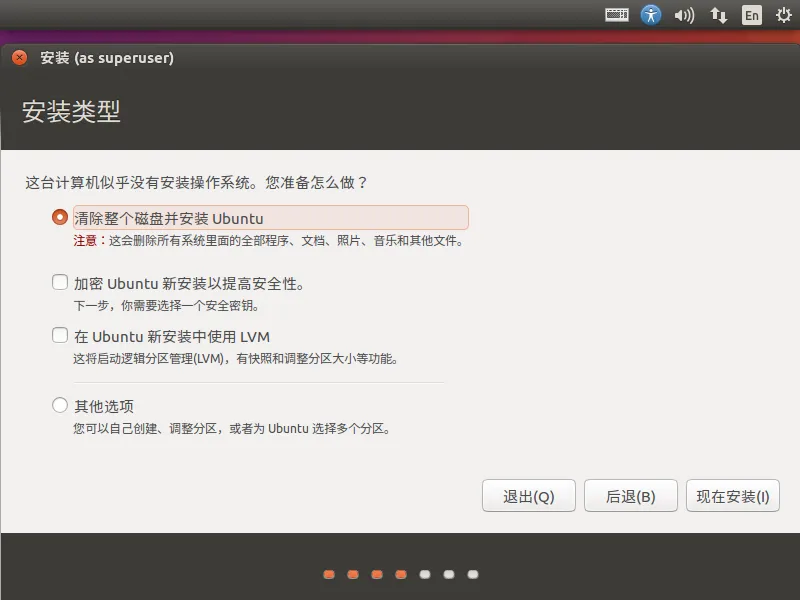Click the window title 安装 (as superuser)
Image resolution: width=800 pixels, height=600 pixels.
[107, 58]
